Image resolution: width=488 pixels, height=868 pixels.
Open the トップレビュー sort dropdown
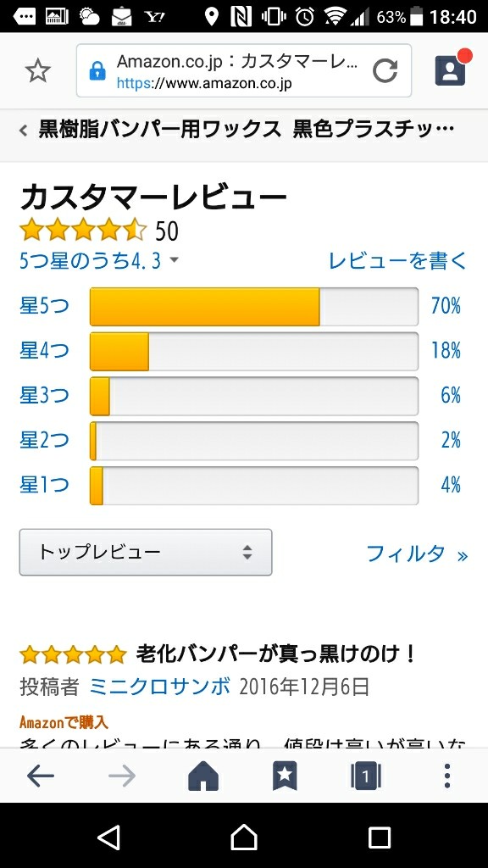146,552
